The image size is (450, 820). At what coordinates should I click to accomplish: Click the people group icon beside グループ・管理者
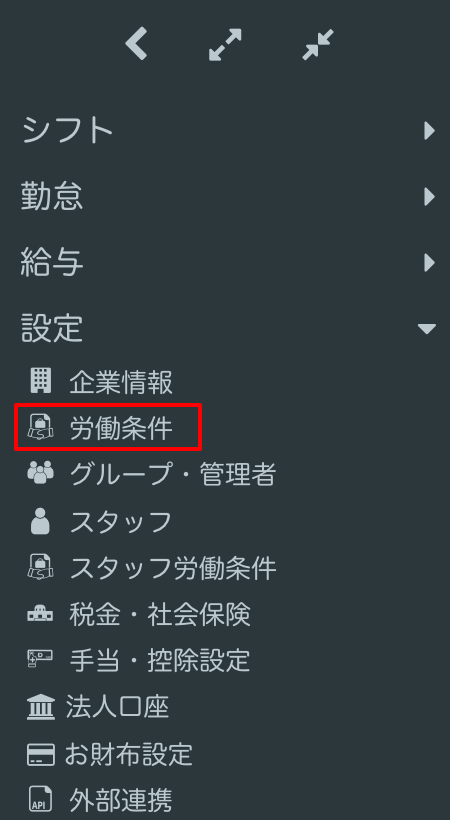40,474
